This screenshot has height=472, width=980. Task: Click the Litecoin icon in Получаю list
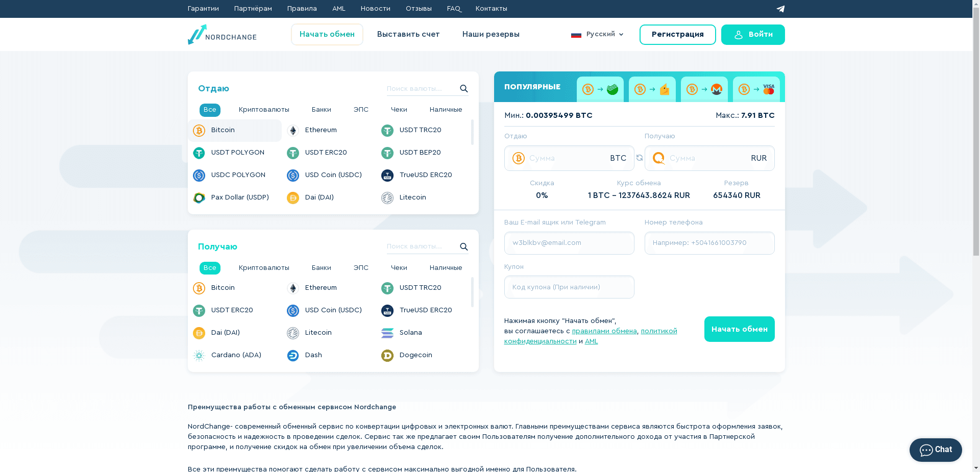point(293,333)
